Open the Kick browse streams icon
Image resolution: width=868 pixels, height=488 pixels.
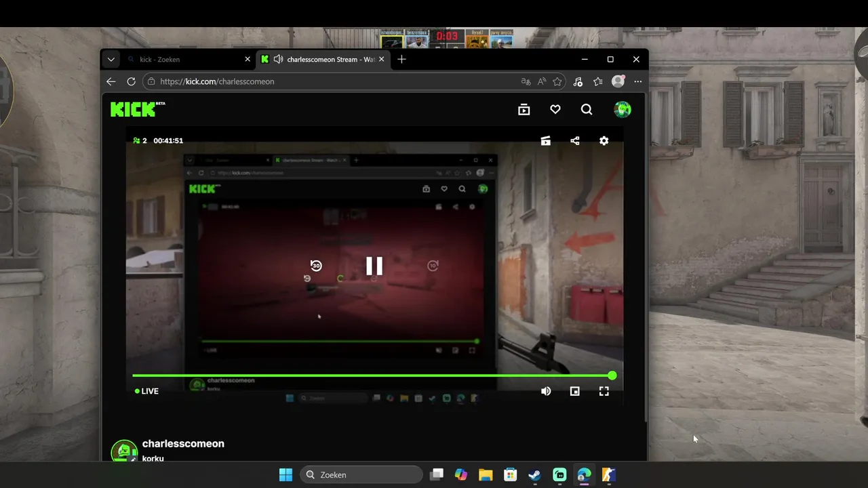[524, 110]
